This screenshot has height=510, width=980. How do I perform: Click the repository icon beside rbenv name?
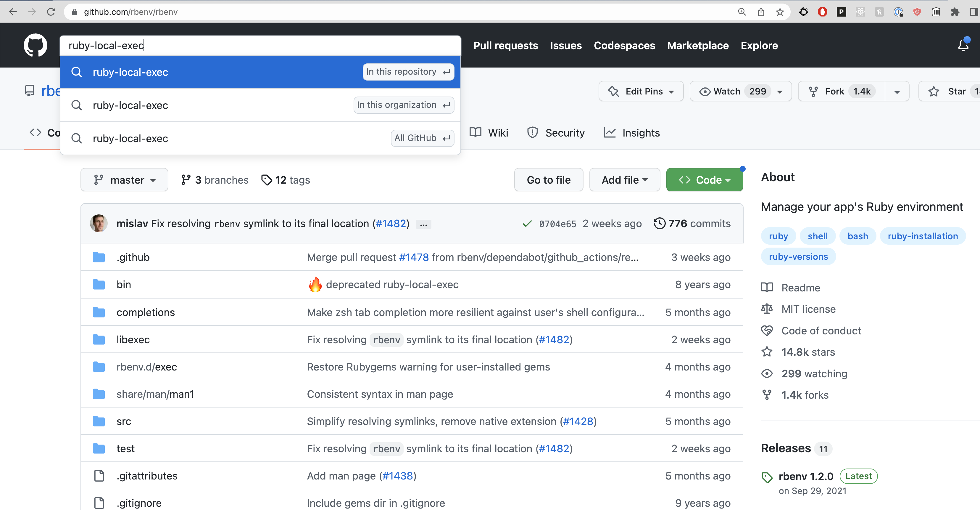tap(29, 91)
